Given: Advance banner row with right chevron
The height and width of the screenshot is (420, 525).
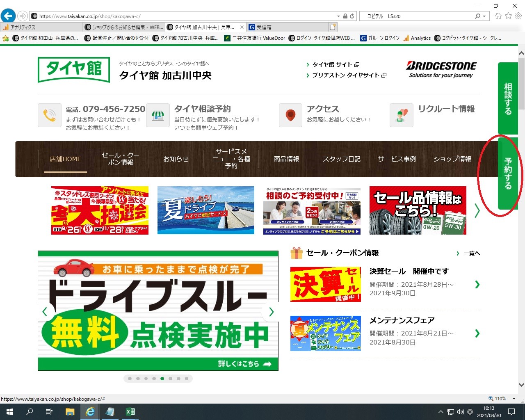Looking at the screenshot, I should 477,210.
